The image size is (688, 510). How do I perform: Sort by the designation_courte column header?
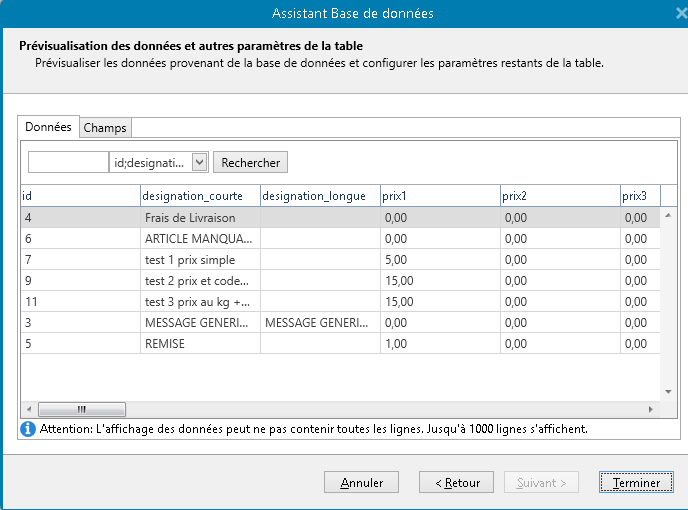pos(200,196)
